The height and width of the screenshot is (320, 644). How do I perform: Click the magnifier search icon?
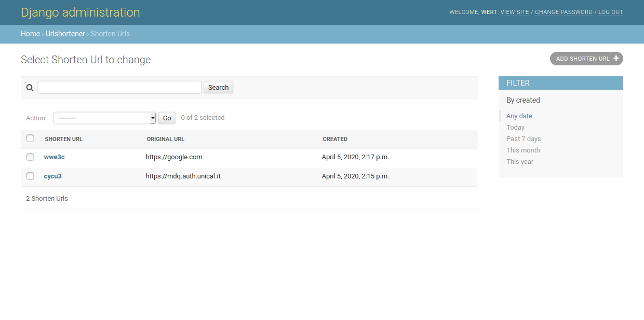(x=30, y=88)
